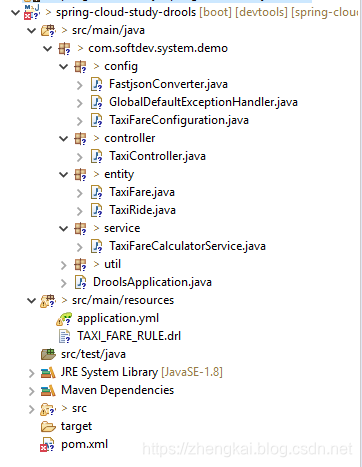Click the entity package icon
The width and height of the screenshot is (362, 467).
[x=80, y=174]
